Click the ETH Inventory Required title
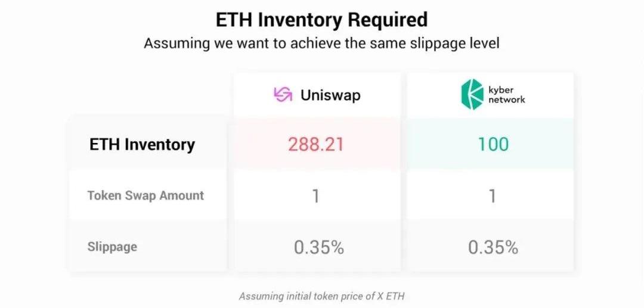644x308 pixels. [x=321, y=20]
